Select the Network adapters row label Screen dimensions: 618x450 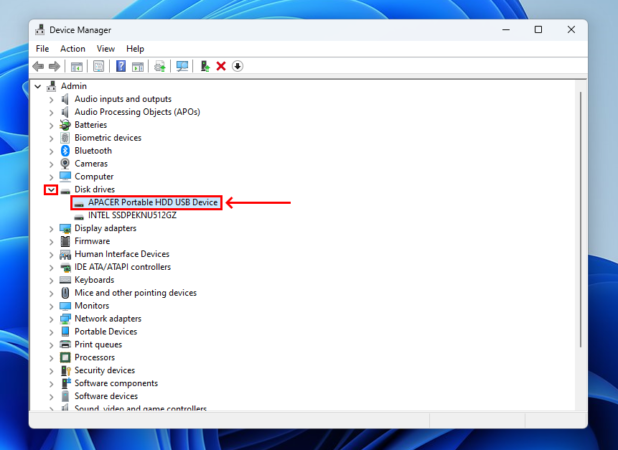pos(108,319)
